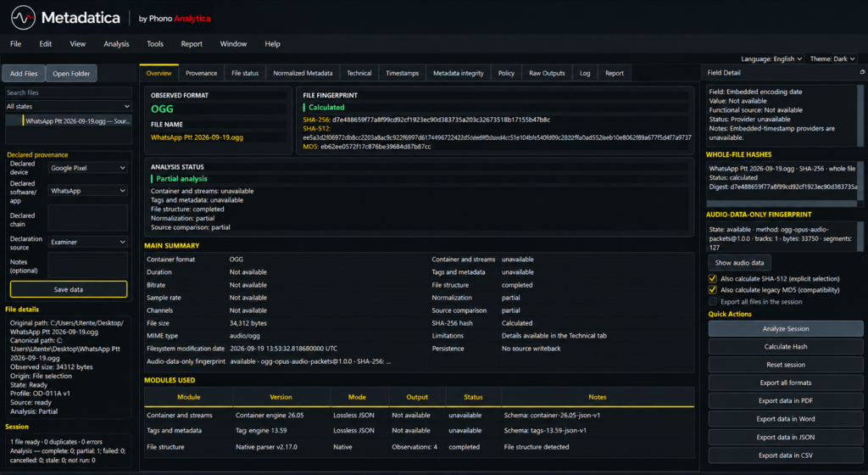
Task: Click Export data in PDF
Action: click(786, 401)
